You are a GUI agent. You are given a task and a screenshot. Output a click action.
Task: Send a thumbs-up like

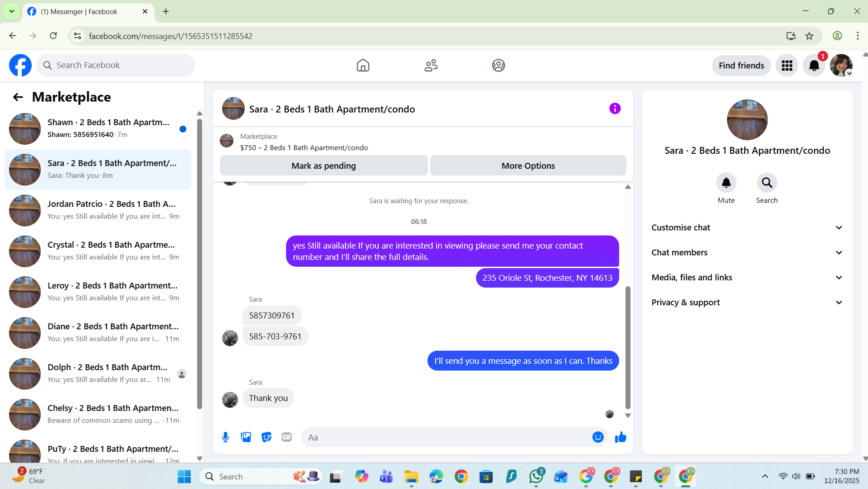[621, 437]
